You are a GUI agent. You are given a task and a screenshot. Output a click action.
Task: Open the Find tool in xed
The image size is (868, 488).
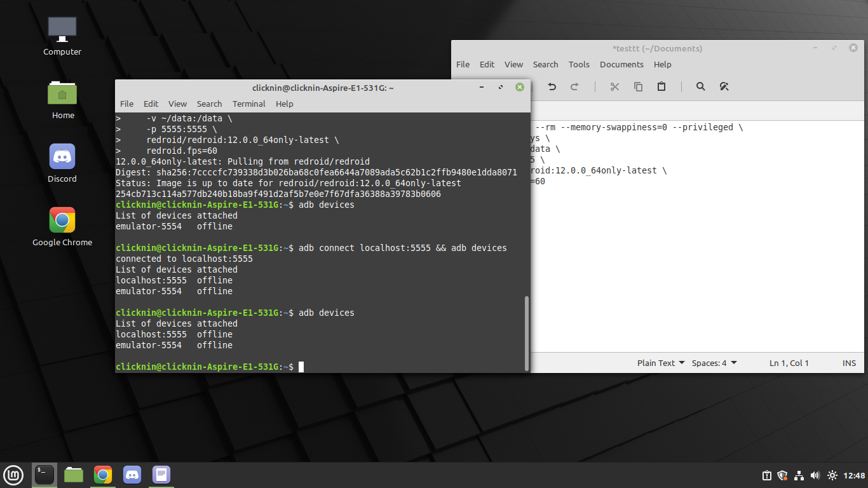pos(700,86)
